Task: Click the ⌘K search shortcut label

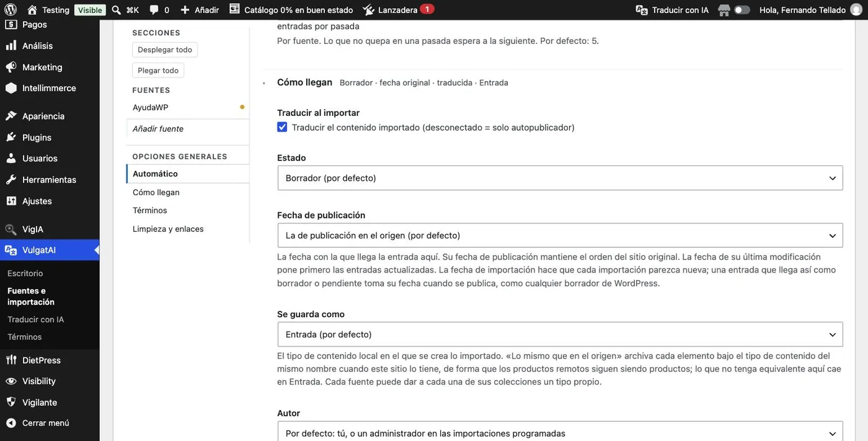Action: 132,10
